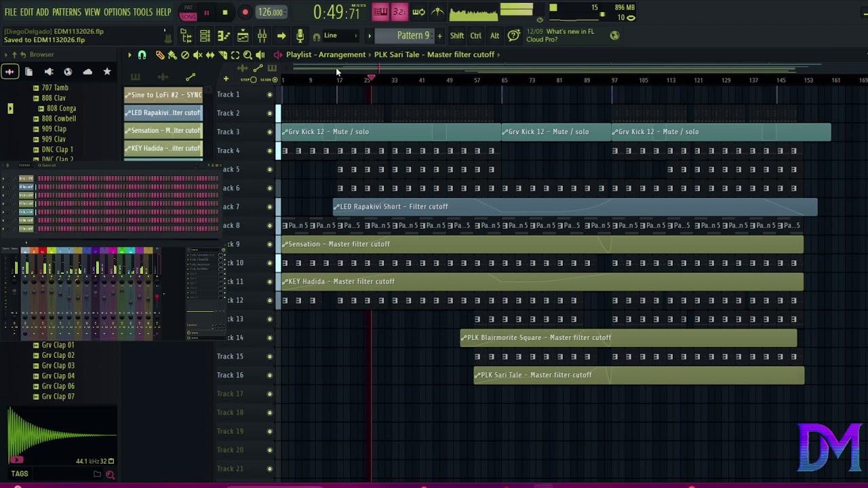The image size is (868, 488).
Task: Add a new pattern with plus button
Action: pos(439,36)
